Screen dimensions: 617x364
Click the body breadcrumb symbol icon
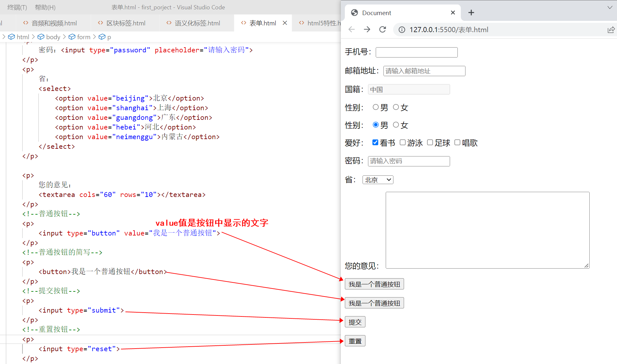(41, 37)
